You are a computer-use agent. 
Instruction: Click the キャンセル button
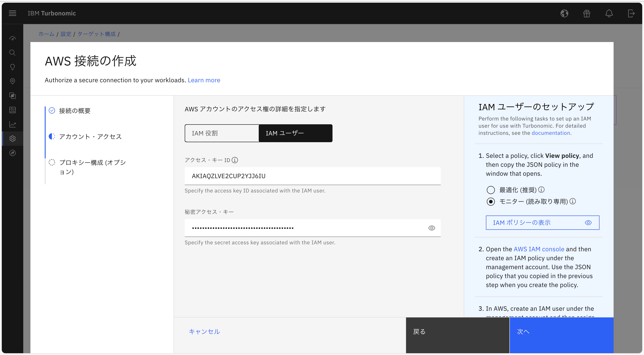click(204, 332)
